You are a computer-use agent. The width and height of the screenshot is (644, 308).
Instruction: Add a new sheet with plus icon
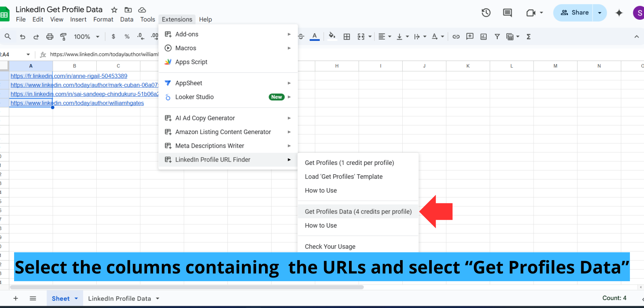tap(15, 298)
